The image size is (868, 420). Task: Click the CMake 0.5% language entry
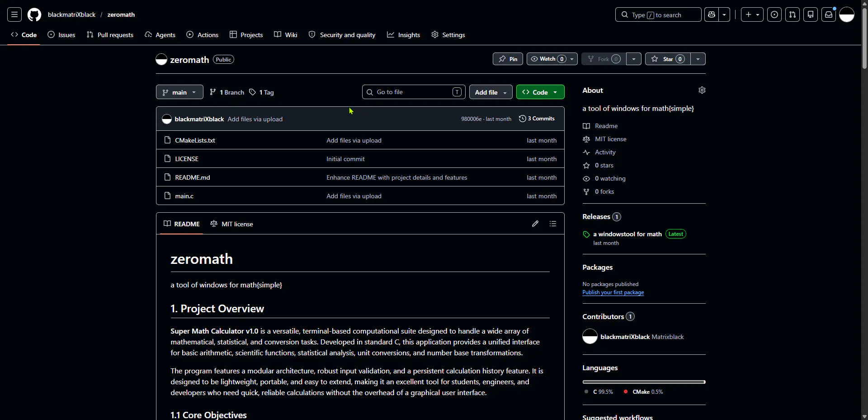point(643,392)
